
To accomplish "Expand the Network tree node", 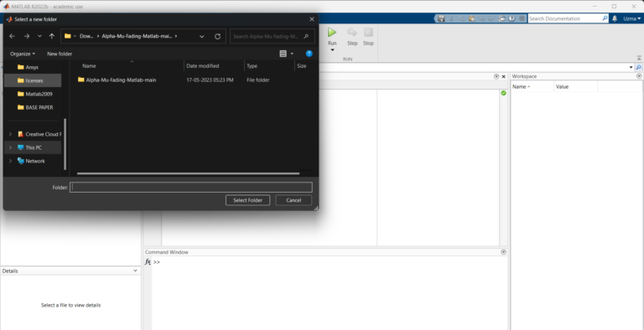I will pyautogui.click(x=10, y=161).
